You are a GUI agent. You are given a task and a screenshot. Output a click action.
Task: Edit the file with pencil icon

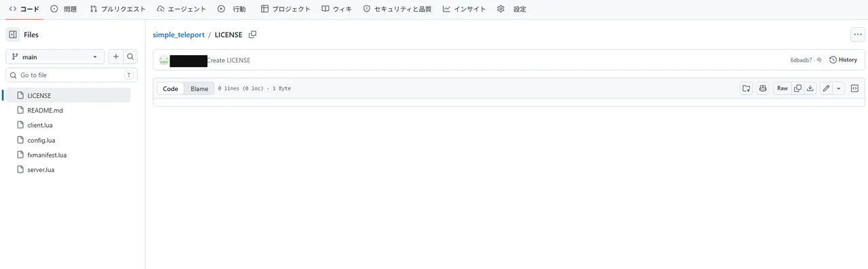click(826, 88)
